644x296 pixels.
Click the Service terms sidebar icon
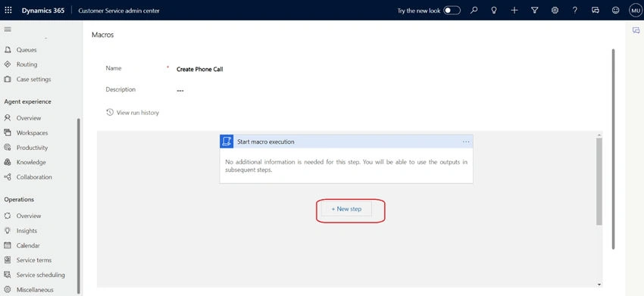[x=8, y=260]
